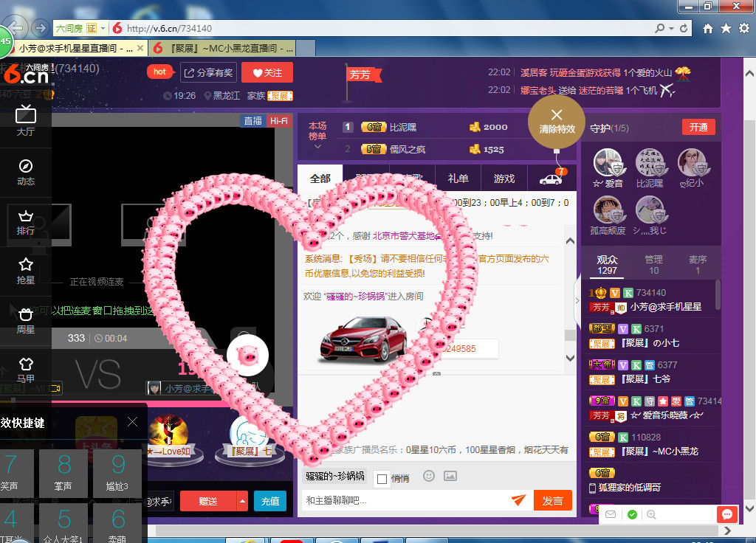Click the car icon tab in chat panel
Viewport: 756px width, 543px height.
pyautogui.click(x=551, y=179)
